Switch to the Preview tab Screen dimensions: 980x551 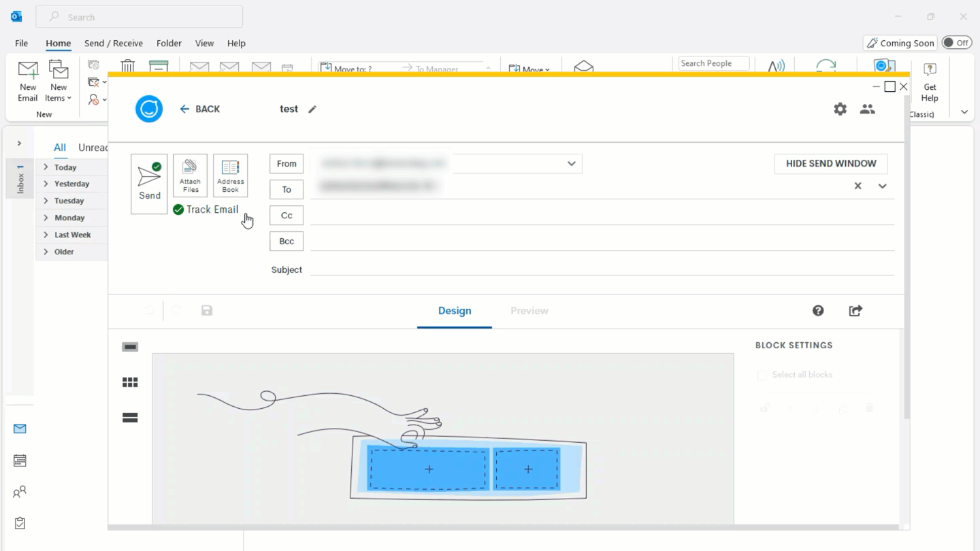click(529, 310)
